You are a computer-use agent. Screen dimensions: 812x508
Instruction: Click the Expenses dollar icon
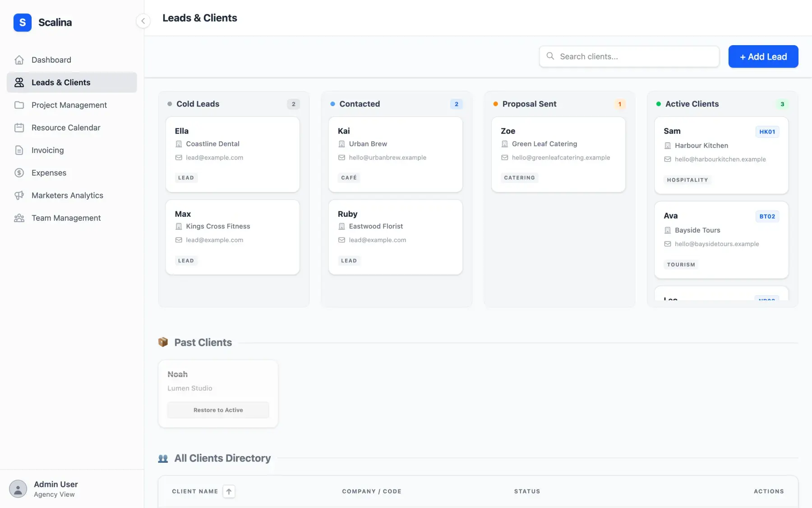click(19, 172)
